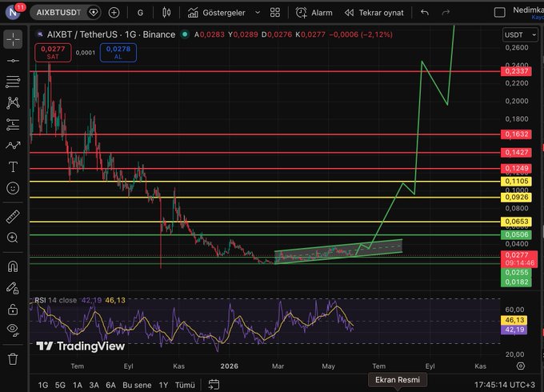Toggle stay in drawing mode
Screen dimensions: 544x392
(13, 288)
